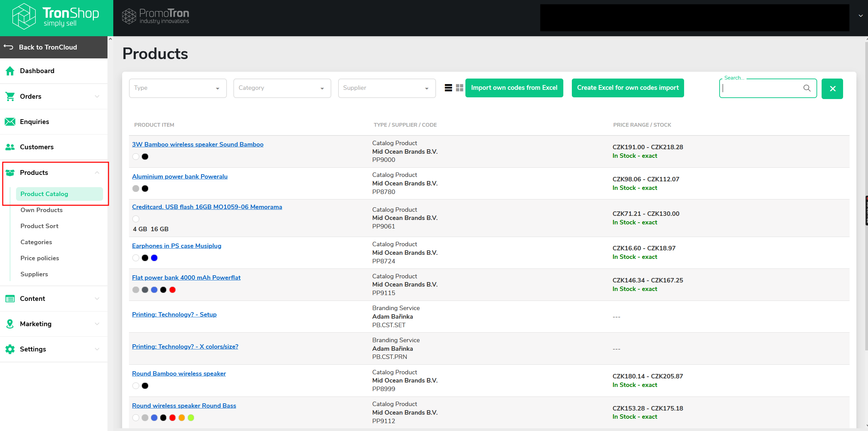Click the search magnifier icon
868x431 pixels.
click(x=807, y=88)
